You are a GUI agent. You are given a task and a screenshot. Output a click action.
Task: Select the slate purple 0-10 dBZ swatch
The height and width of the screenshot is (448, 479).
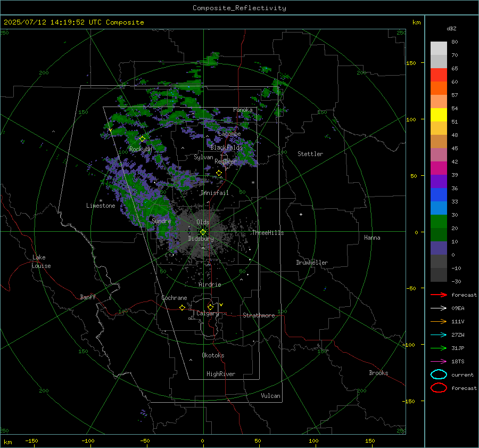click(x=439, y=248)
